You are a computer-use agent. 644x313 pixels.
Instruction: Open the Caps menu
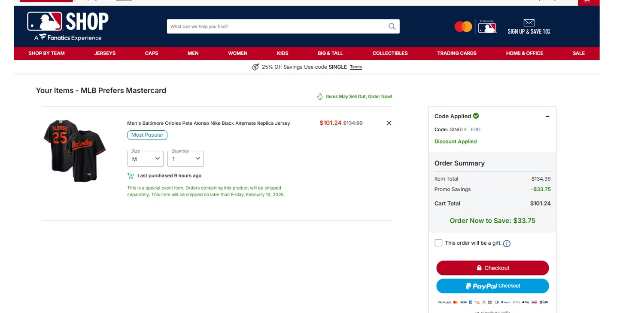click(x=152, y=53)
